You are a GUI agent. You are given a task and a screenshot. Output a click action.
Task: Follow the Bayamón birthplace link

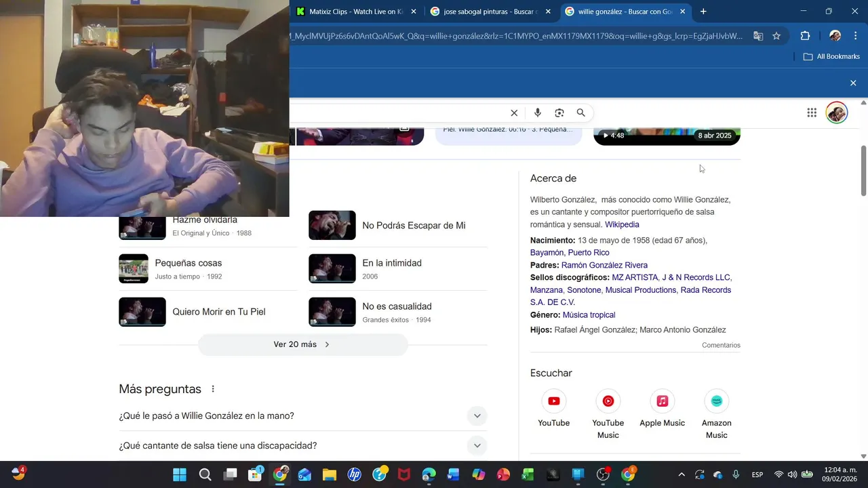[547, 253]
